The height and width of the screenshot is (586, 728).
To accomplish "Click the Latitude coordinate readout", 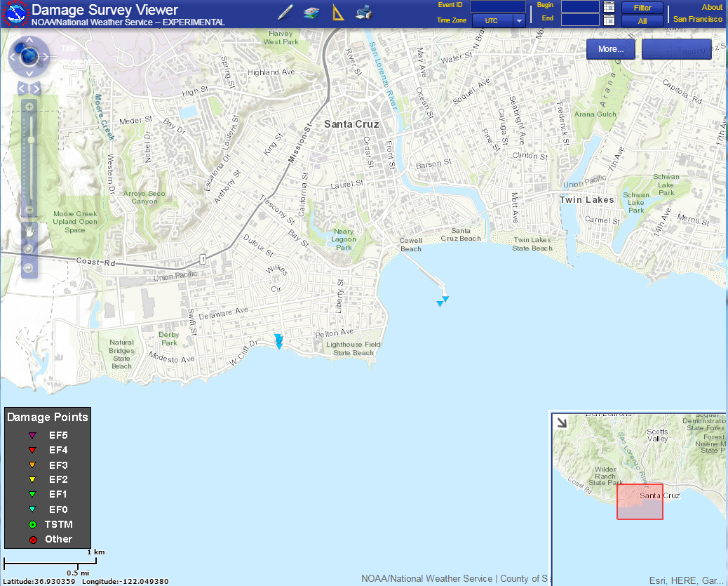I will (x=39, y=581).
